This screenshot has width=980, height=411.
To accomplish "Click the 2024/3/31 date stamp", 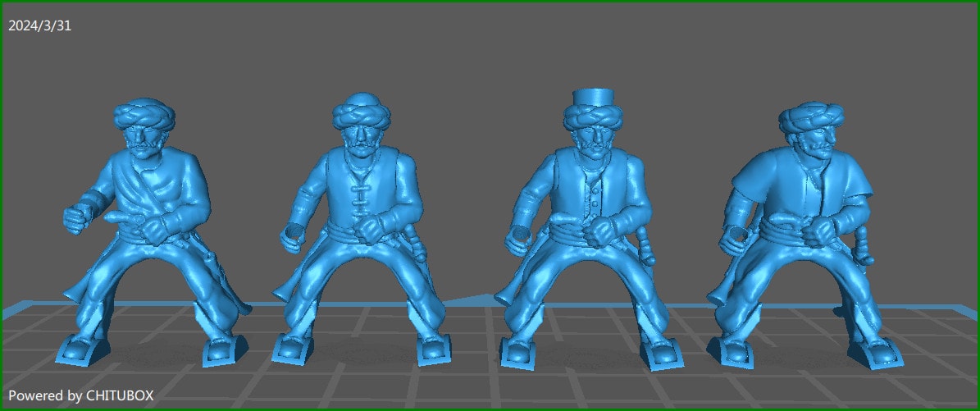I will 40,26.
